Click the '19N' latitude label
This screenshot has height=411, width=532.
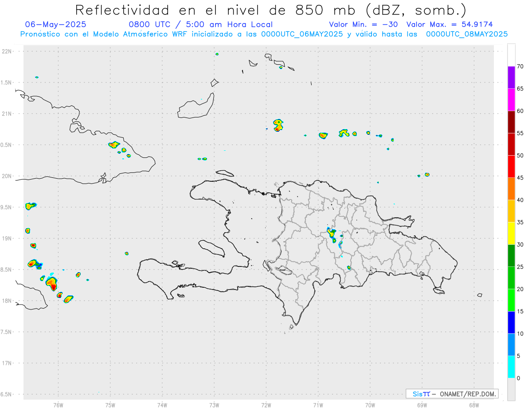8,238
